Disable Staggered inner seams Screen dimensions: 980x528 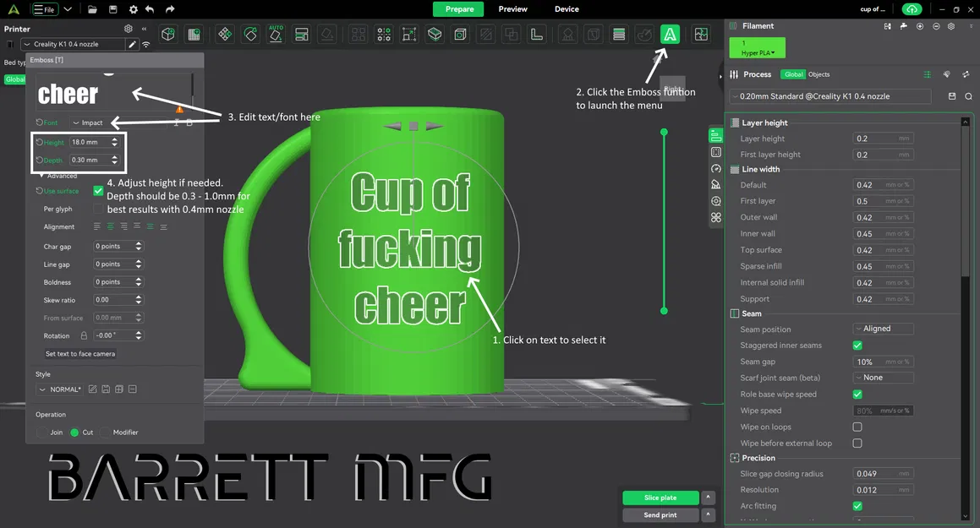(857, 345)
